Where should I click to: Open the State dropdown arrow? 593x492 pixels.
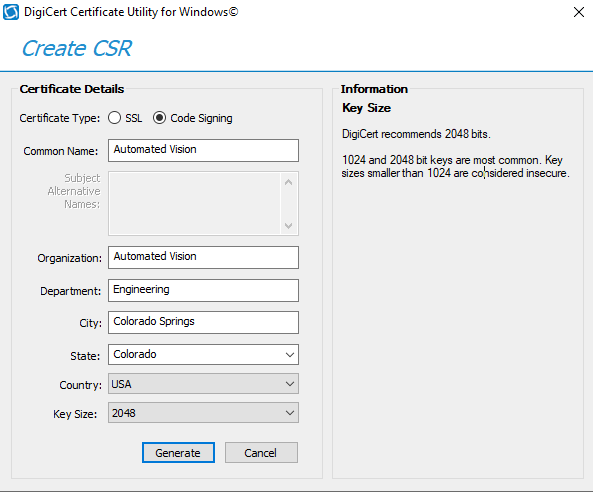pos(290,355)
